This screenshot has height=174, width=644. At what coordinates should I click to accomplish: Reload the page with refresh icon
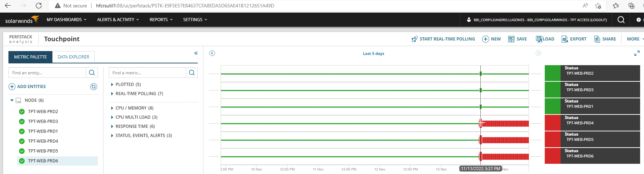(x=39, y=6)
